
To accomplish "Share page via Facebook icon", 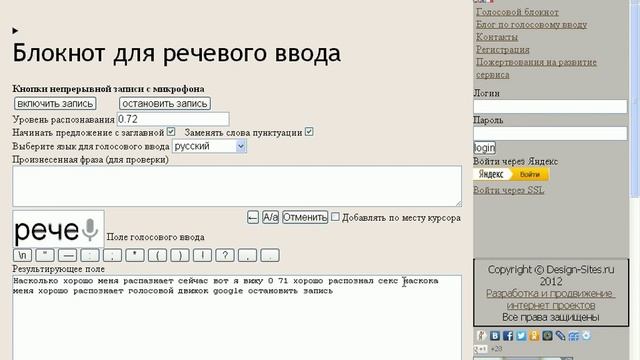I will point(508,336).
